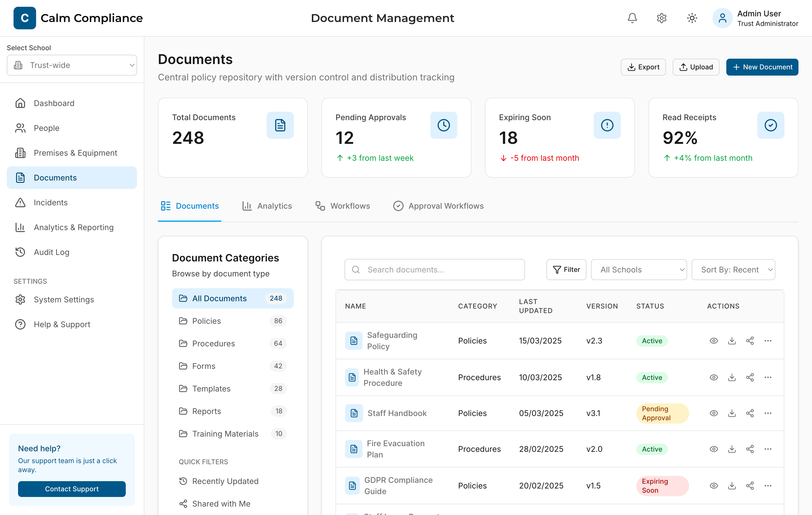Go to Dashboard in sidebar
812x515 pixels.
point(72,103)
